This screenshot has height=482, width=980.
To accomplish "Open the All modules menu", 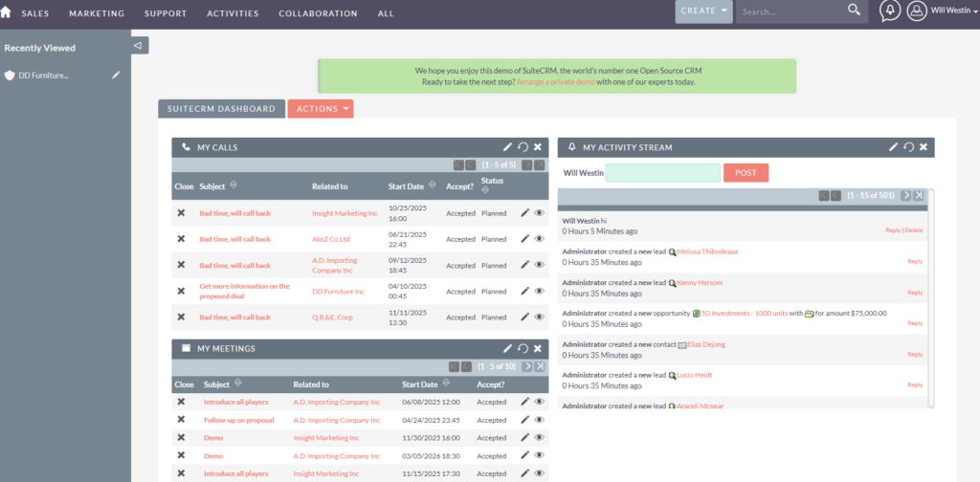I will coord(386,13).
